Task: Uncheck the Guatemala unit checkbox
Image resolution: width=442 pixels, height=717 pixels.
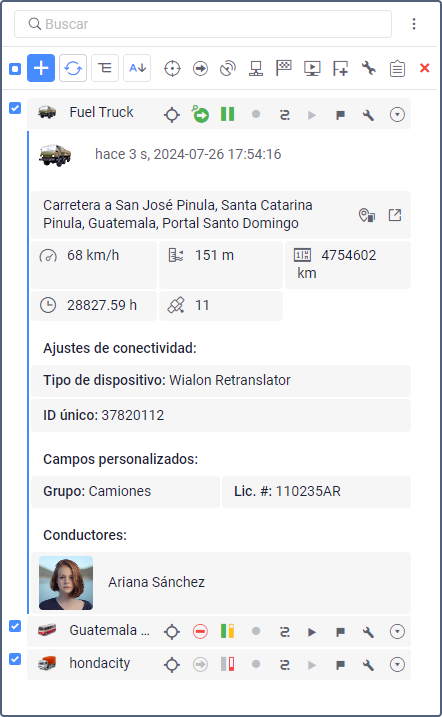Action: (15, 626)
